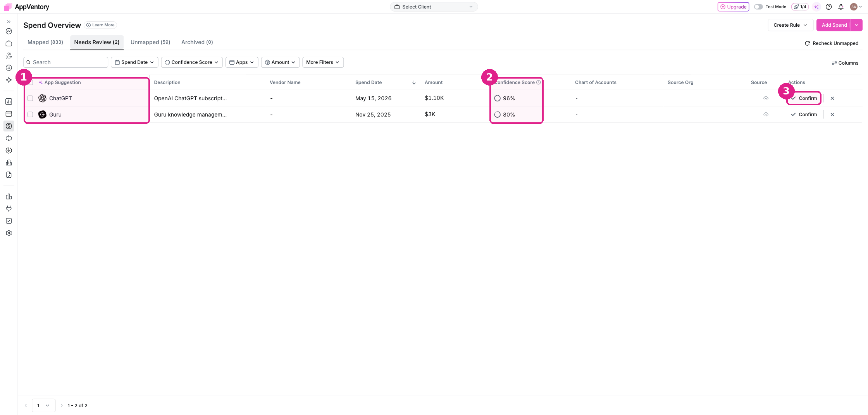Click the source upload icon in Guru row
Viewport: 868px width, 415px height.
(766, 115)
